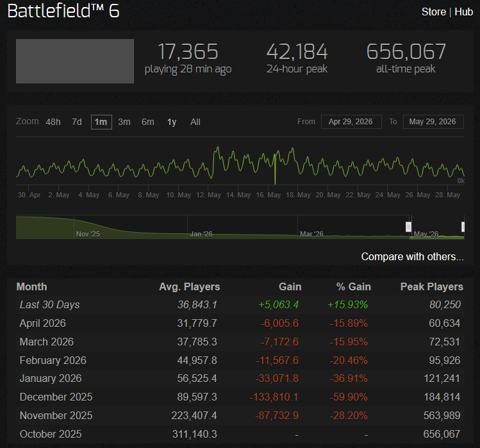Switch chart zoom to 3m

click(x=124, y=122)
